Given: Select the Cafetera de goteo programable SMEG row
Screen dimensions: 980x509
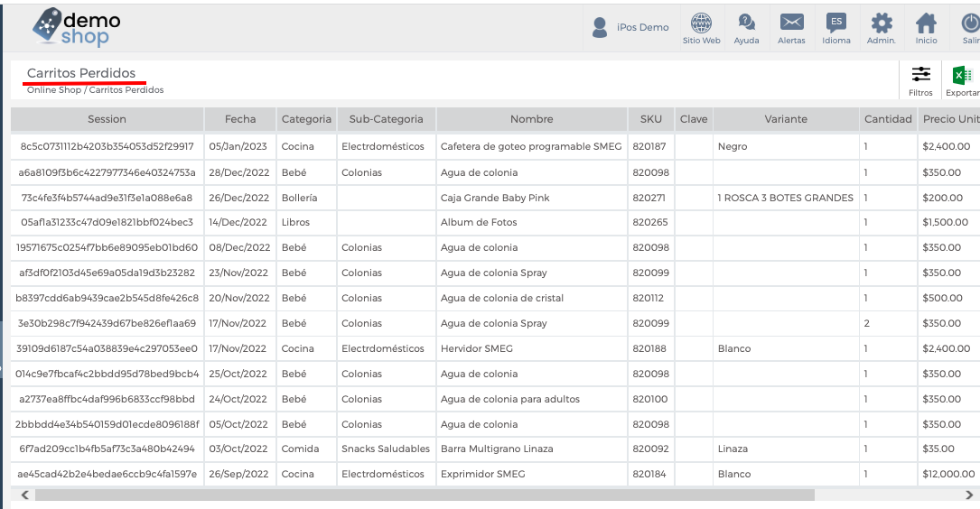Looking at the screenshot, I should point(495,146).
